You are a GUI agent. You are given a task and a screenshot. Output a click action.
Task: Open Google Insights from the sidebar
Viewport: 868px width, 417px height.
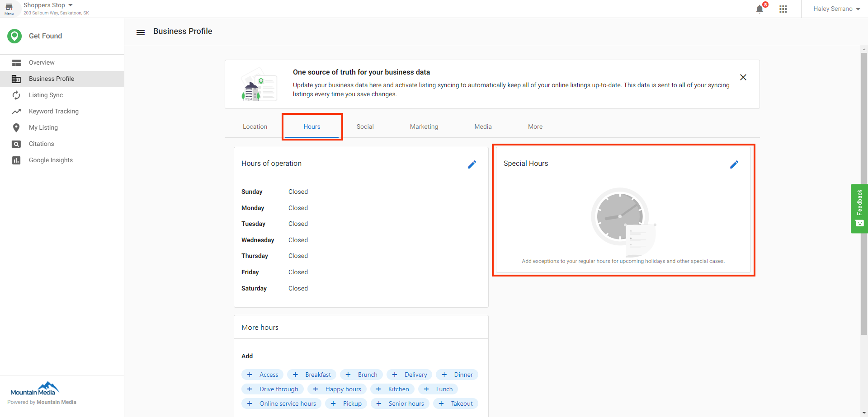[x=51, y=160]
